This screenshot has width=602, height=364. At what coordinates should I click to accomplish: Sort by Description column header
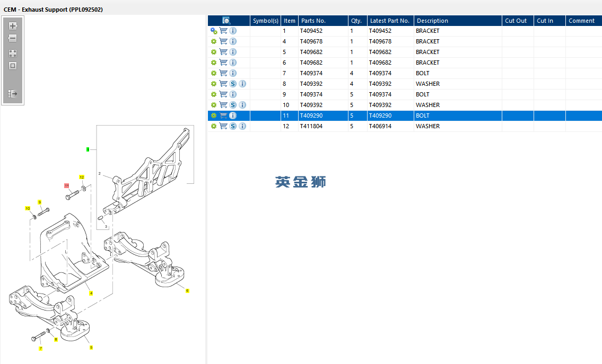click(x=458, y=21)
